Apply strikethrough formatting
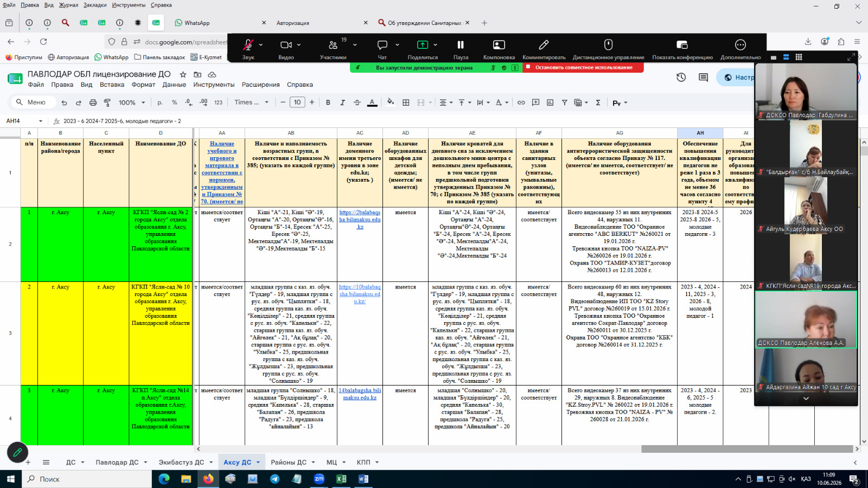This screenshot has height=488, width=868. 357,102
